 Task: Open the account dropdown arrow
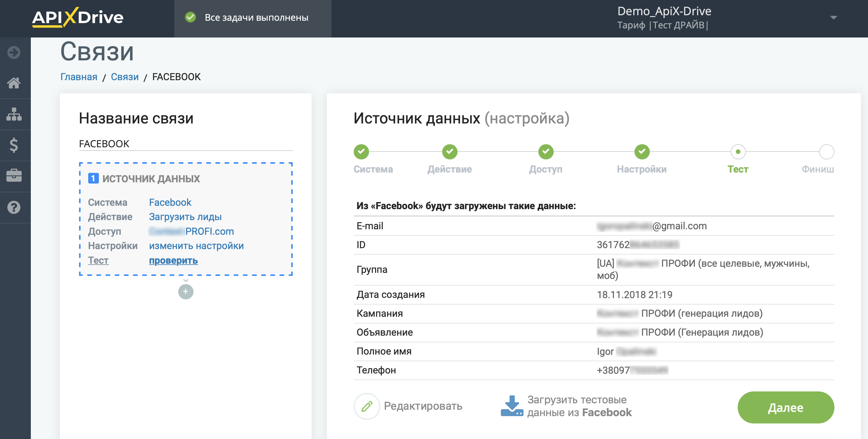click(x=833, y=17)
